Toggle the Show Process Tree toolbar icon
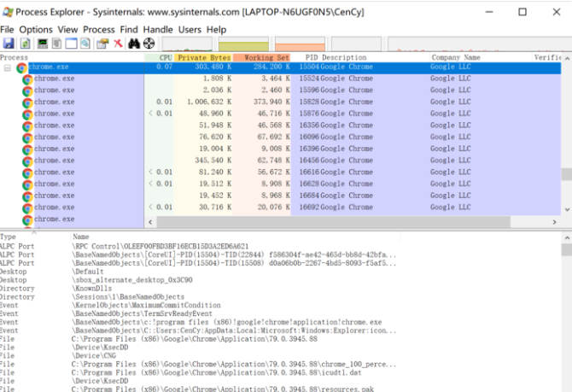Screen dimensions: 572x392 56,44
